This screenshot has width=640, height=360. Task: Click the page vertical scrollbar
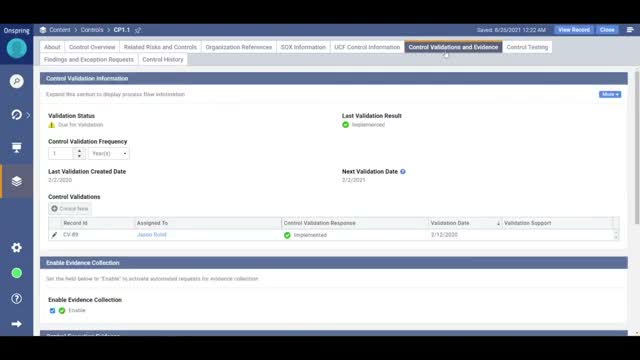pyautogui.click(x=637, y=147)
